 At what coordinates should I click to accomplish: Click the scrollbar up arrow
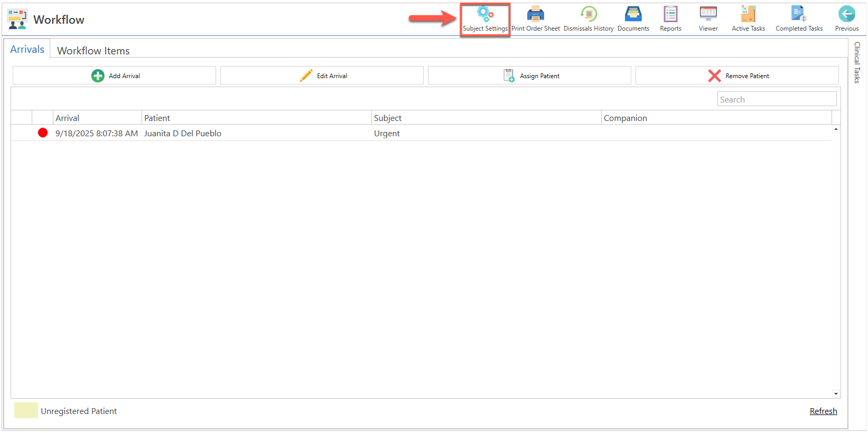tap(836, 129)
